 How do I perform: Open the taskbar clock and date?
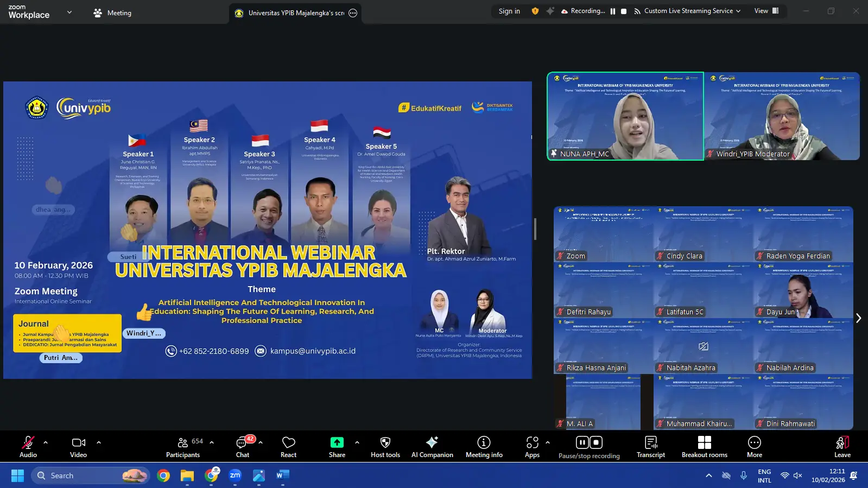pyautogui.click(x=829, y=476)
